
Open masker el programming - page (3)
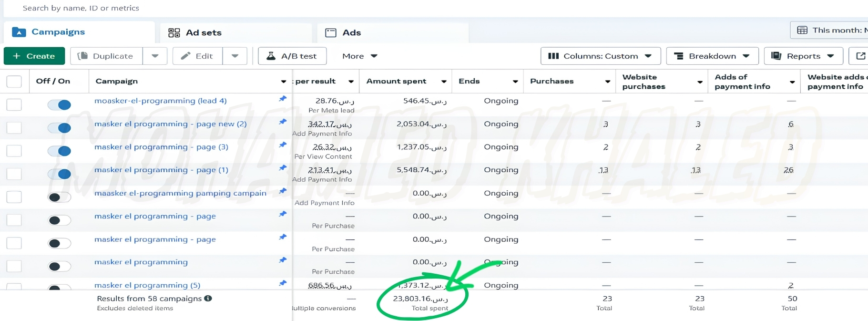pyautogui.click(x=161, y=146)
